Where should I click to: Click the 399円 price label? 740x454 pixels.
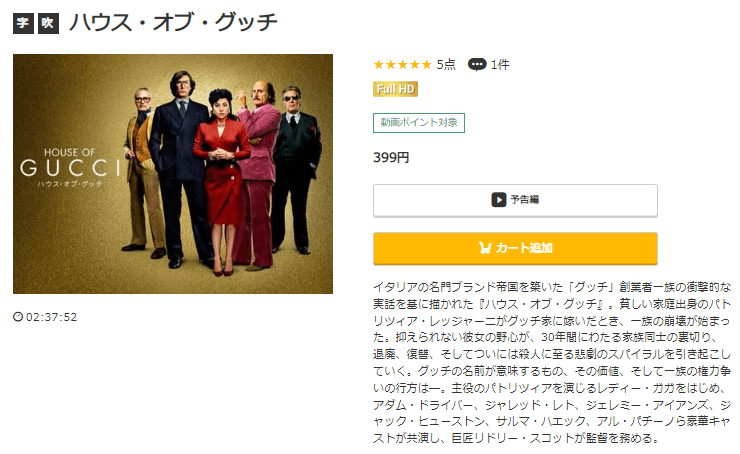point(391,158)
